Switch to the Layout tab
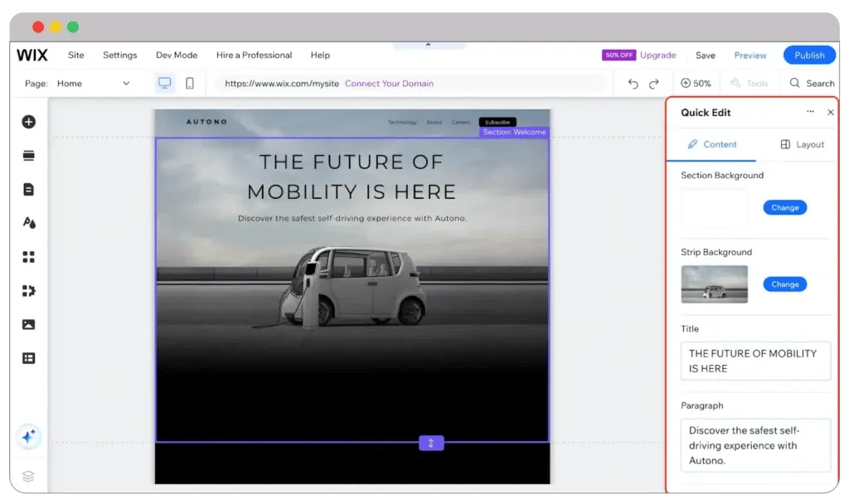 point(802,144)
